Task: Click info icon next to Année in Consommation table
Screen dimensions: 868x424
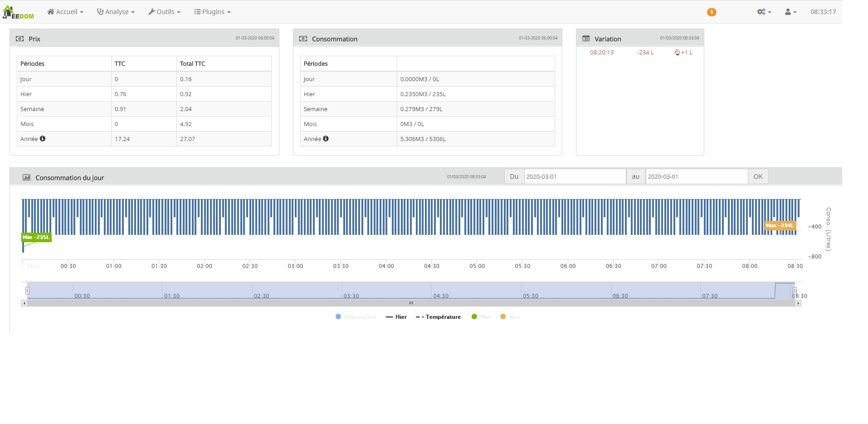Action: click(326, 139)
